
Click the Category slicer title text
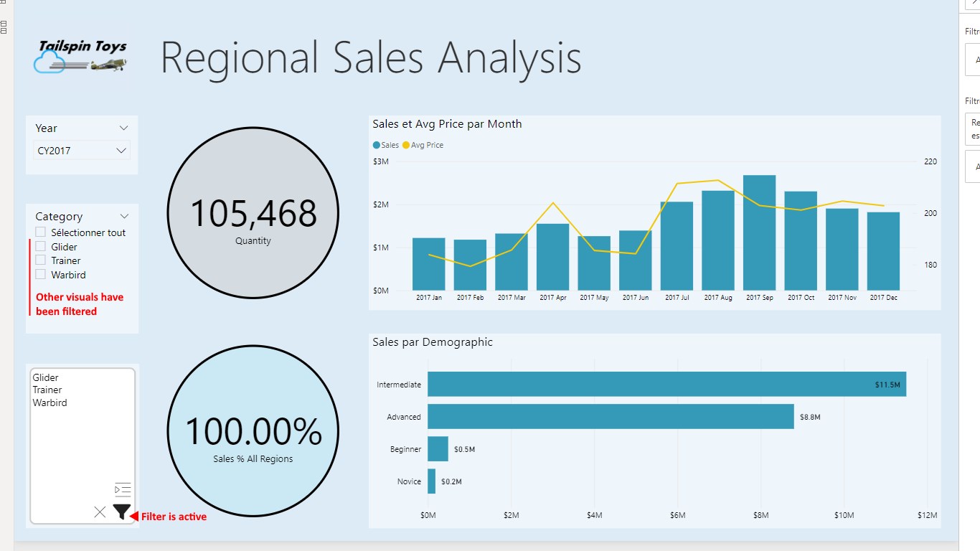(x=59, y=216)
